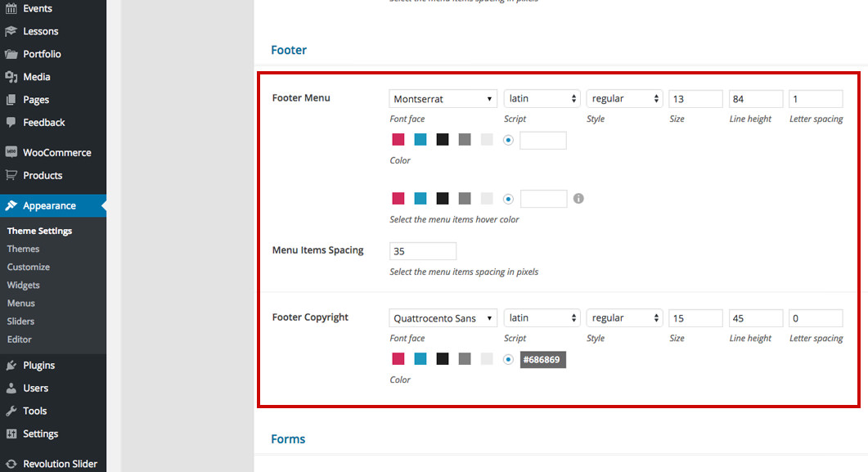
Task: Select custom color radio for Footer Menu color
Action: [x=508, y=140]
